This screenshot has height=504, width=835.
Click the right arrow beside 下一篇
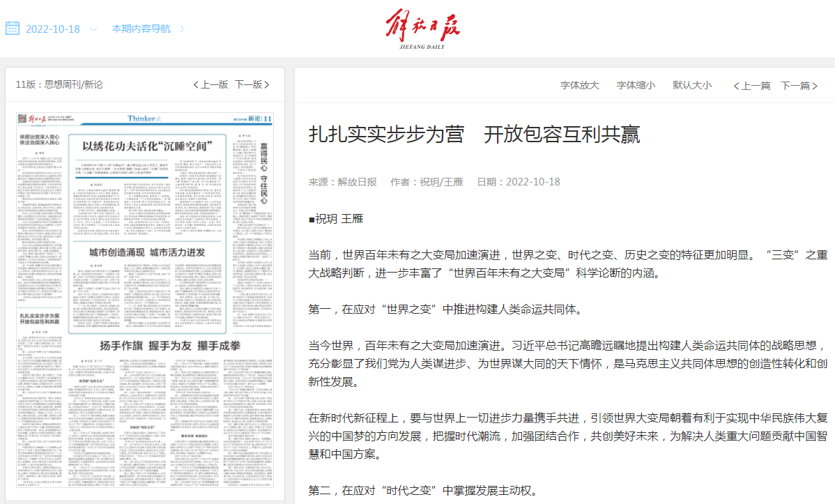814,86
